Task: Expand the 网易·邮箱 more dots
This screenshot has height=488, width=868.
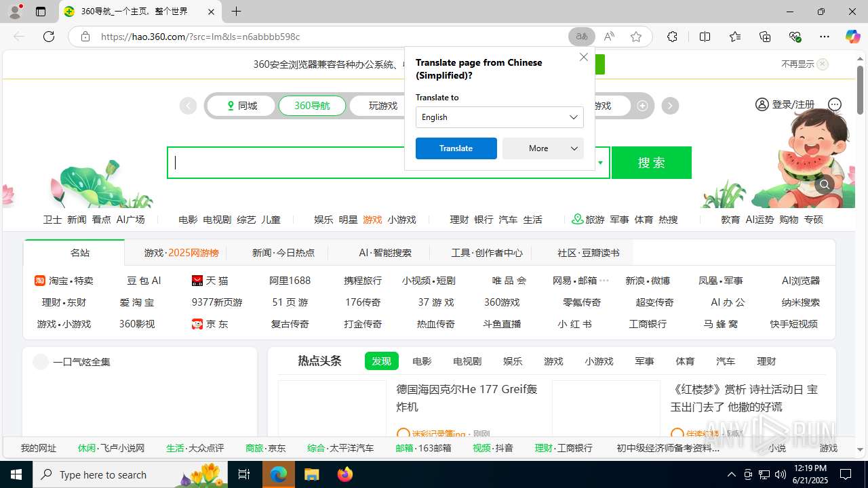Action: 604,280
